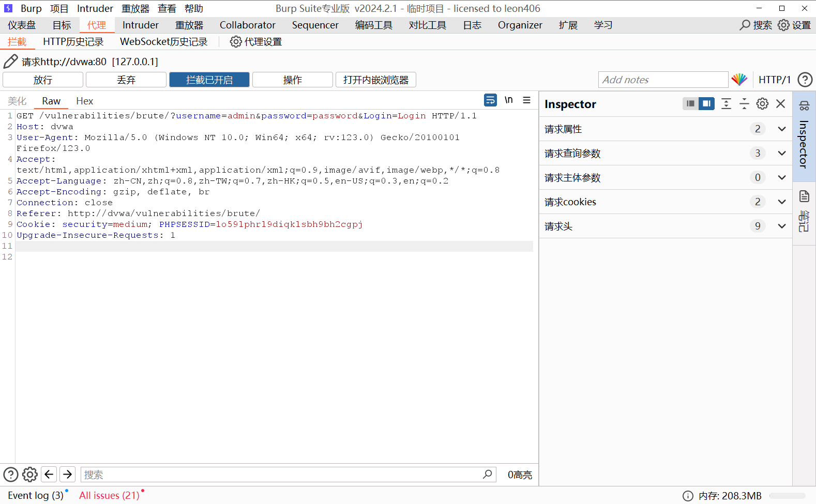Open the Collaborator tab
Screen dimensions: 816x504
248,25
